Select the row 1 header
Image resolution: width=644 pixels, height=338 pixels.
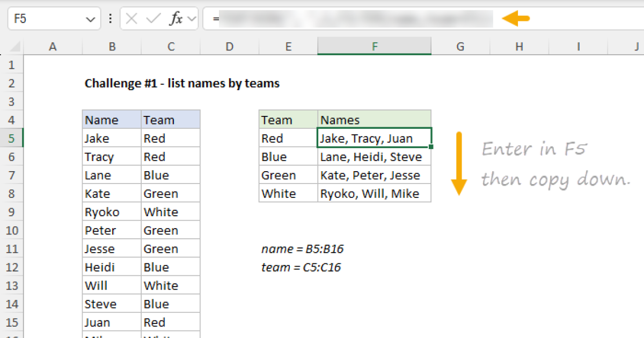(12, 64)
